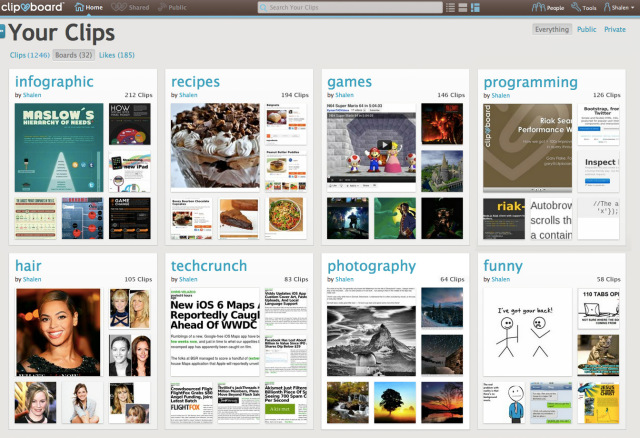This screenshot has height=438, width=640.
Task: Filter by Public clips
Action: tap(587, 29)
